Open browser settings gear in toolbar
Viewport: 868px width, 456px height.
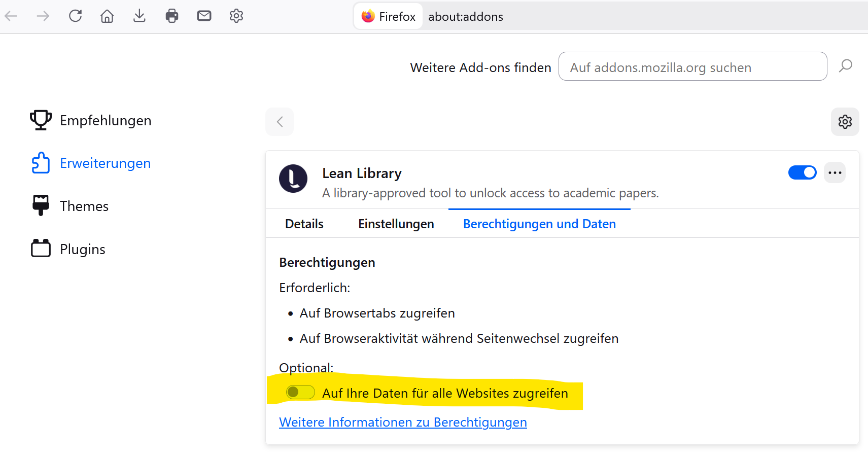click(236, 16)
